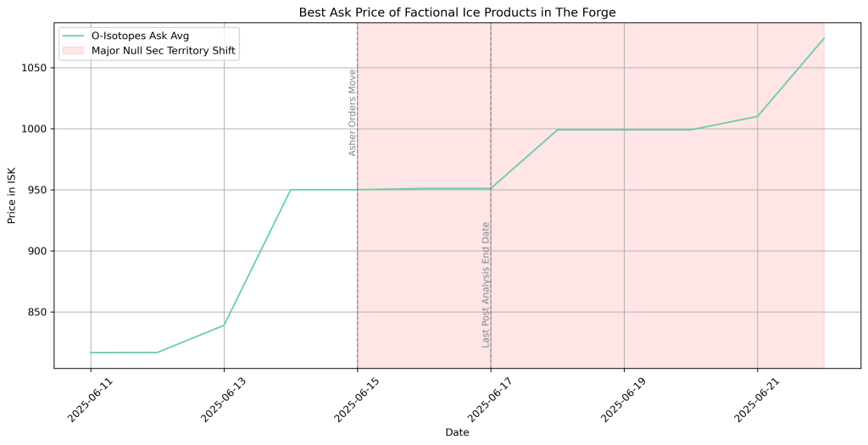This screenshot has width=868, height=445.
Task: Click the 900 price tick label
Action: point(38,251)
